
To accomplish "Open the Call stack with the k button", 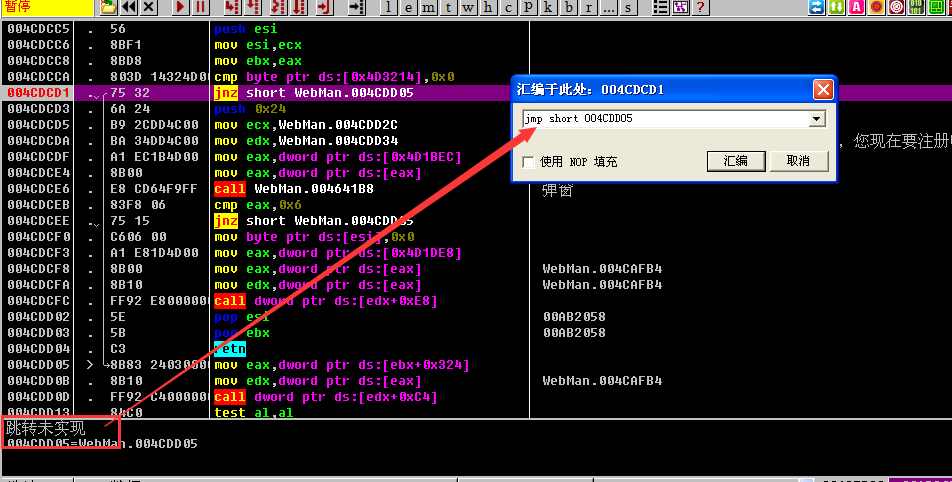I will [x=548, y=7].
